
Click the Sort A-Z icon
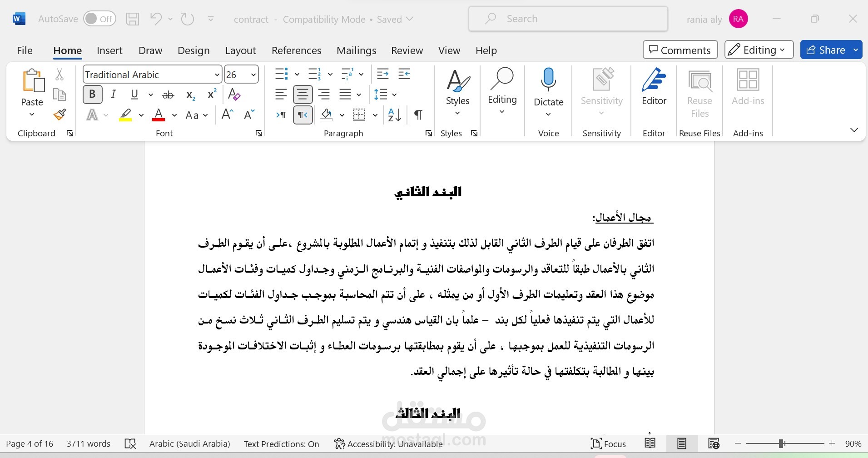(394, 115)
